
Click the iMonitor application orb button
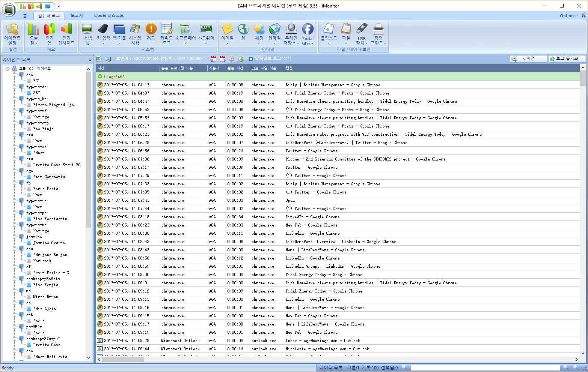(x=9, y=10)
